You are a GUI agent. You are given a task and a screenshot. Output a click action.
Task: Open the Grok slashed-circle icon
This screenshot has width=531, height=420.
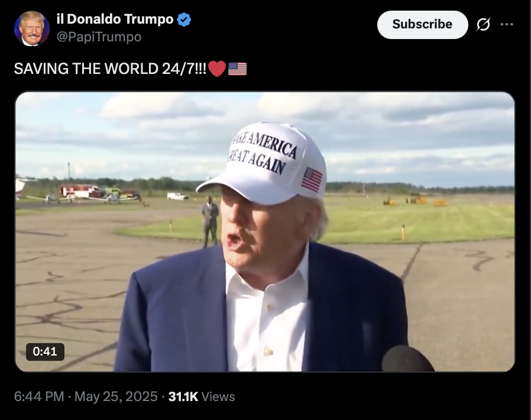pos(483,24)
